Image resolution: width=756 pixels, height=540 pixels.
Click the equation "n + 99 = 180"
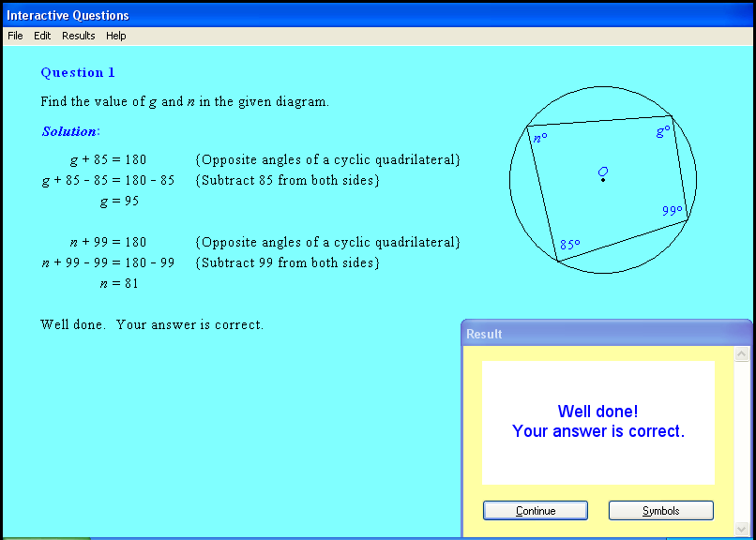click(108, 242)
